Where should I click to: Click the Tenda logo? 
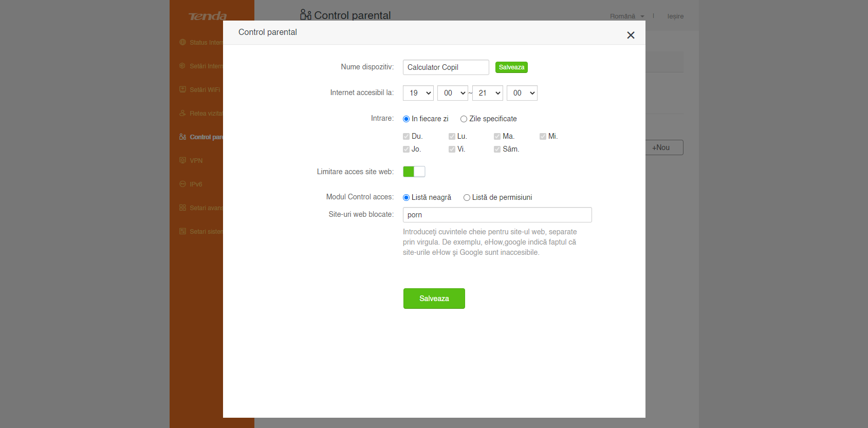(208, 16)
